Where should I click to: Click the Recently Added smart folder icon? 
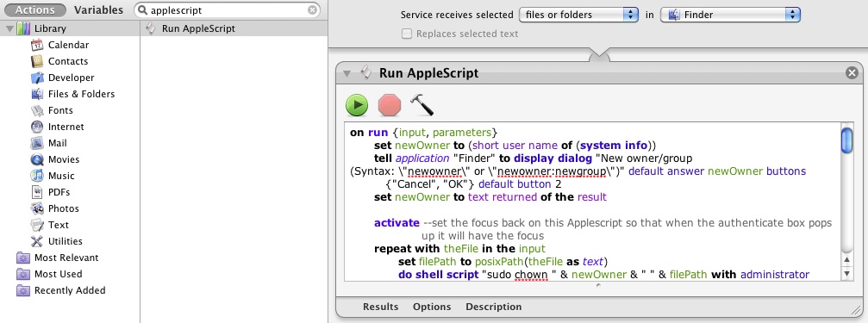coord(23,290)
